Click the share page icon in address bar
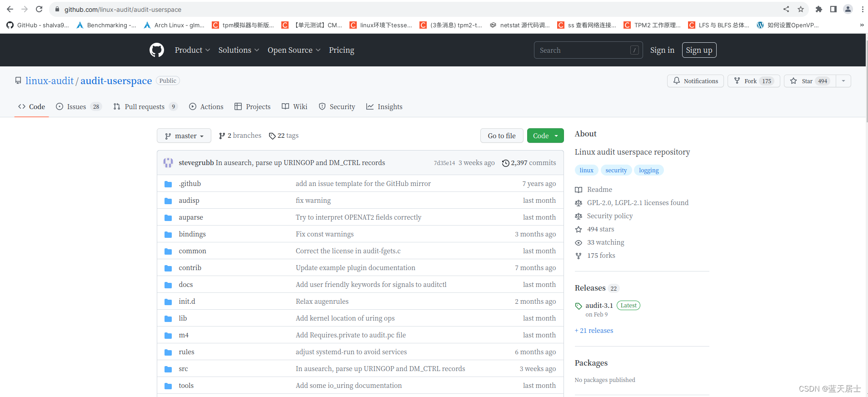This screenshot has width=868, height=397. click(786, 9)
